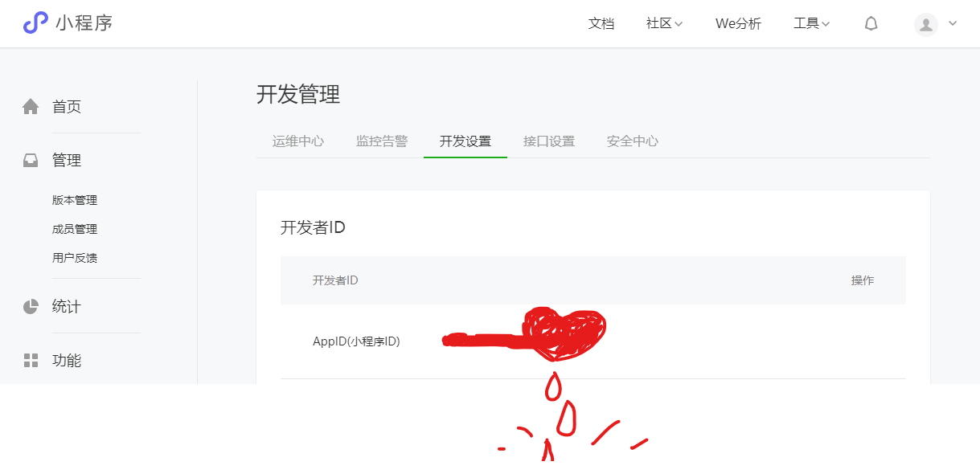This screenshot has height=474, width=980.
Task: Open the 安全中心 tab
Action: (x=633, y=141)
